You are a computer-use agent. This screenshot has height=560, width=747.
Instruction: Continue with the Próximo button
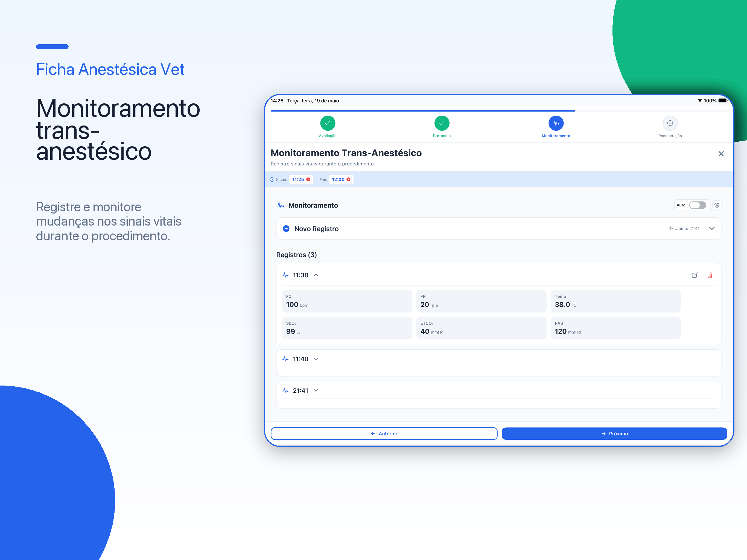point(614,434)
